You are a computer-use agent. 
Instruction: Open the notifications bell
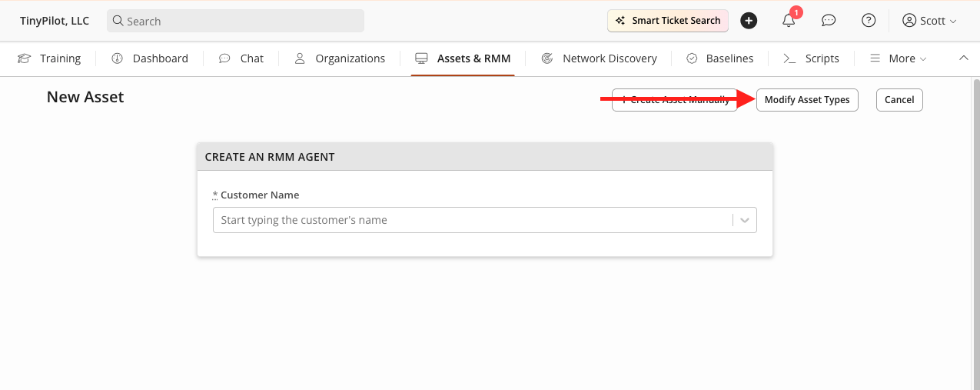pos(789,21)
